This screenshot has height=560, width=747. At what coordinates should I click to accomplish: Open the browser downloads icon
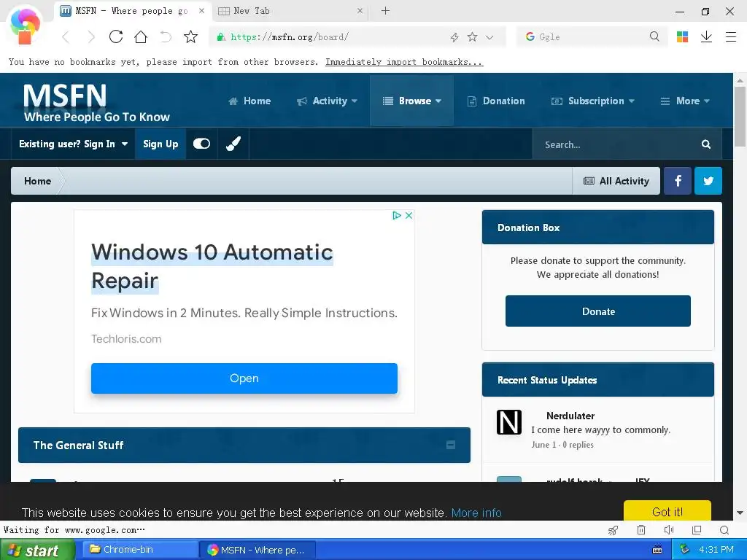click(706, 36)
